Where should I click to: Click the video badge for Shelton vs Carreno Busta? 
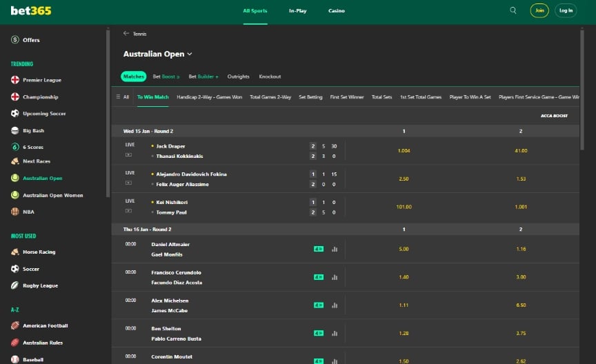tap(319, 333)
